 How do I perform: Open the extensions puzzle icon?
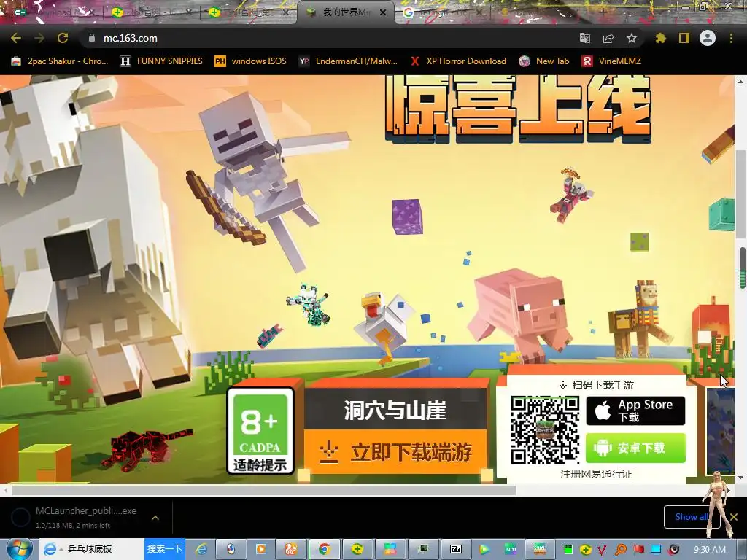pos(660,38)
